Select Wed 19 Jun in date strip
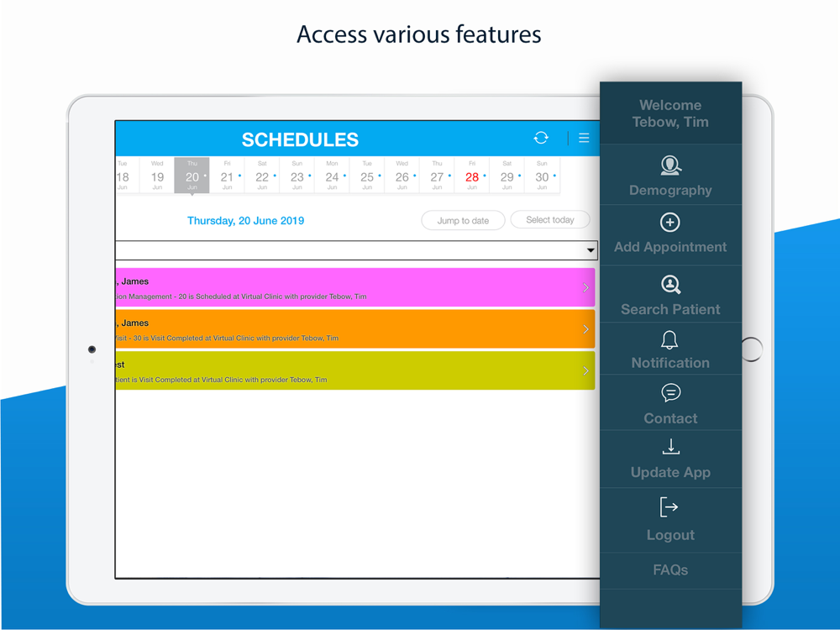Viewport: 840px width, 630px height. tap(157, 175)
